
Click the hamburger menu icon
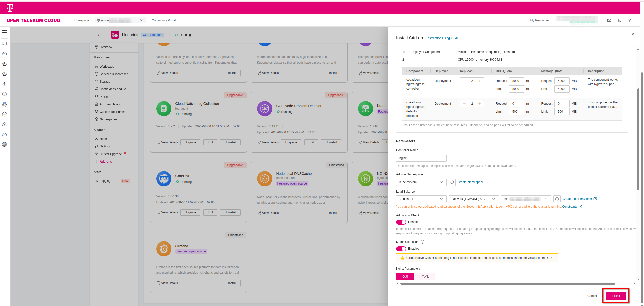(4, 32)
